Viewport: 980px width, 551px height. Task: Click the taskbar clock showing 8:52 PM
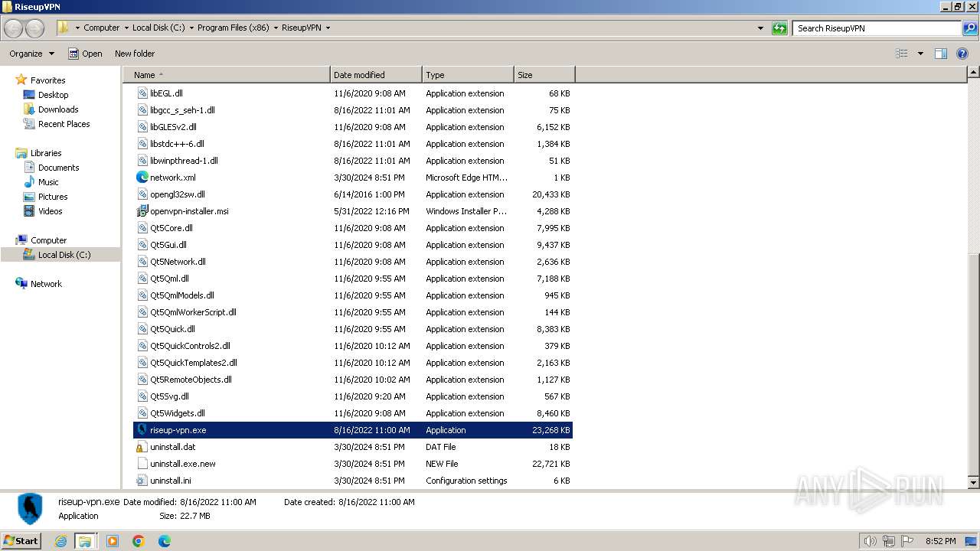[x=939, y=541]
